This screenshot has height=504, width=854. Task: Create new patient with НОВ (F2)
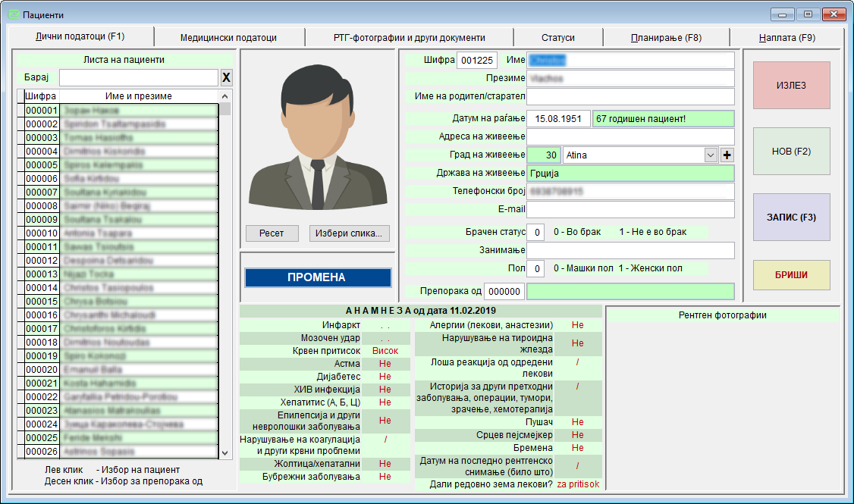pos(791,151)
